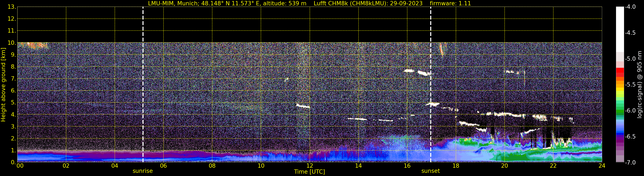Click the colorbar tick label '-4.5'
Image resolution: width=644 pixels, height=176 pixels.
click(x=630, y=33)
